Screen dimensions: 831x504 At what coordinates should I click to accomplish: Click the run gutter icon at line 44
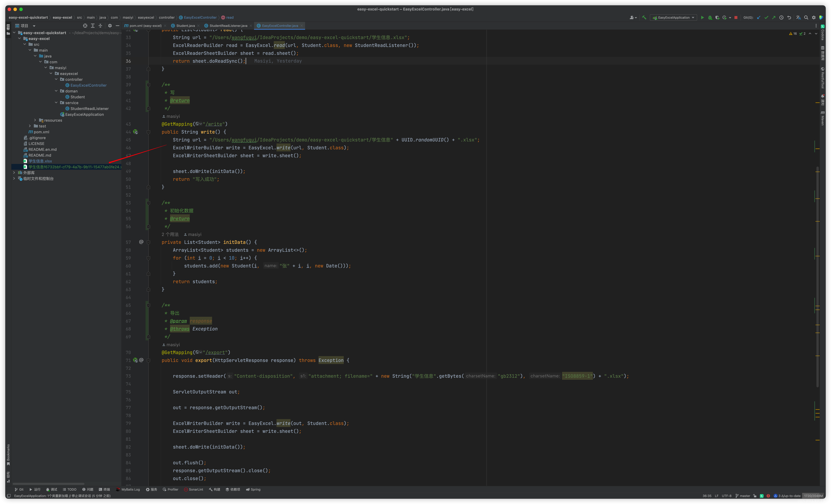pyautogui.click(x=136, y=132)
